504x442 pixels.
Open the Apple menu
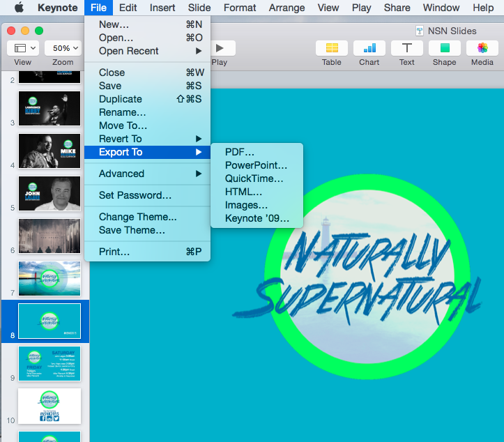point(19,7)
